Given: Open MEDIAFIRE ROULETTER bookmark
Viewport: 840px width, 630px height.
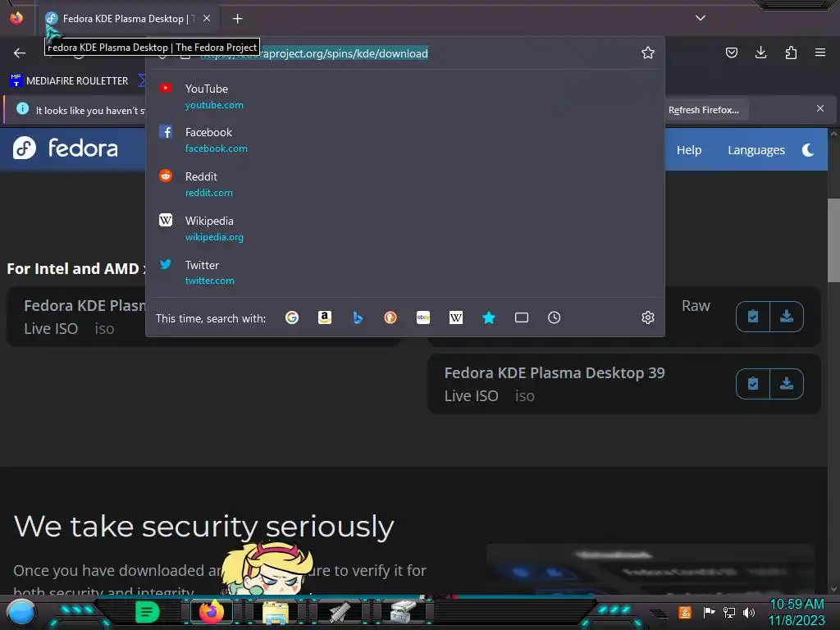Looking at the screenshot, I should tap(69, 81).
